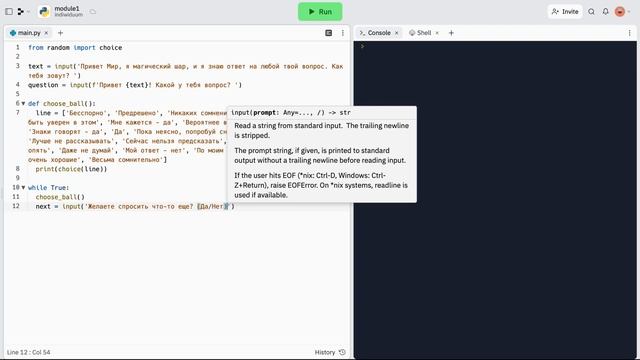Screen dimensions: 640x360
Task: Click inside the console prompt area
Action: click(495, 200)
